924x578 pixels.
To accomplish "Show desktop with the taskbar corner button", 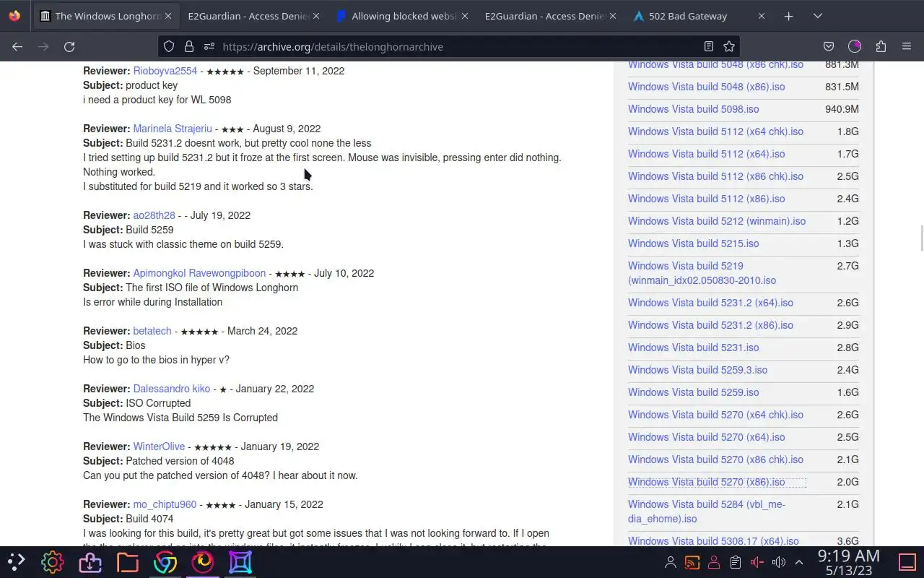I will point(907,561).
